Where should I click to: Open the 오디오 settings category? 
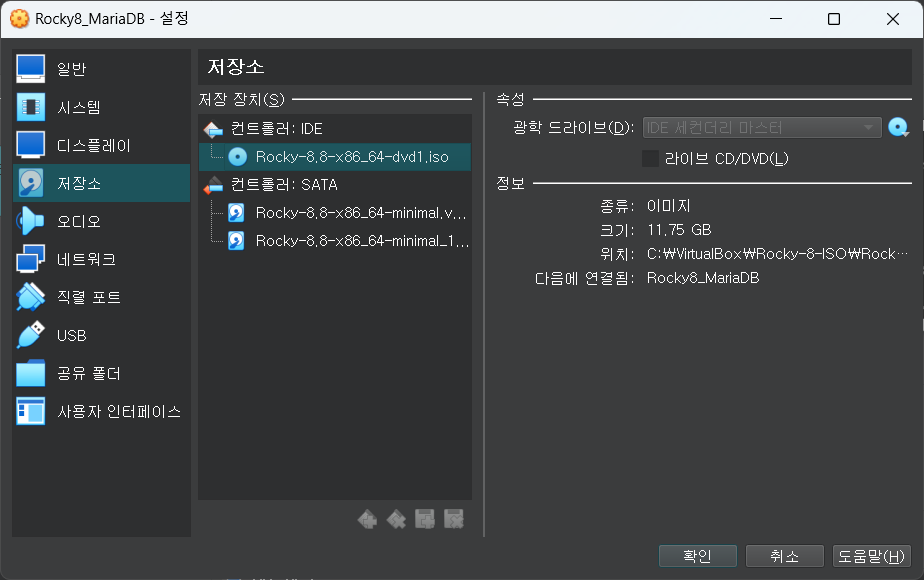pyautogui.click(x=101, y=221)
